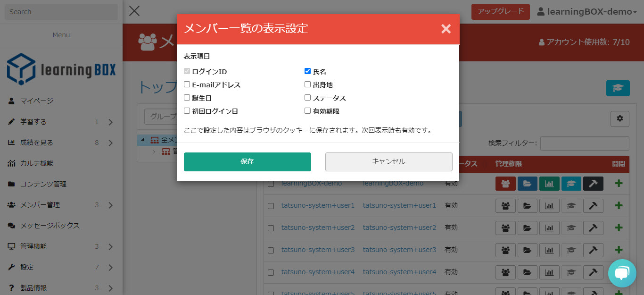This screenshot has height=295, width=644.
Task: Click the teal graduation cap button
Action: [618, 88]
